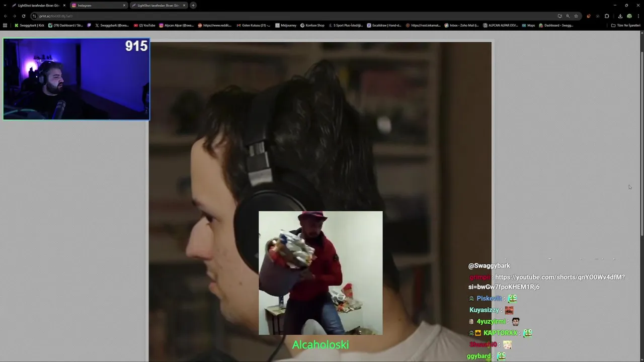Open S Sport Plus bookmark

point(346,25)
